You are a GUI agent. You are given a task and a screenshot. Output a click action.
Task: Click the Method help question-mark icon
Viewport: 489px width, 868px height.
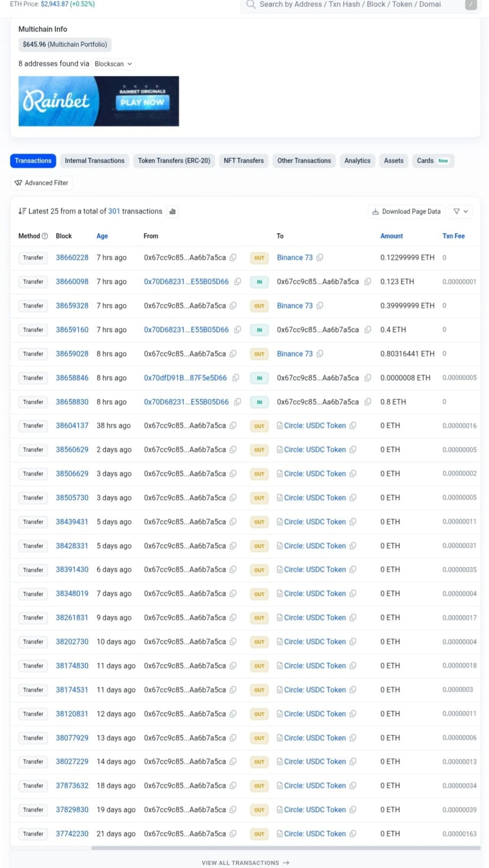pos(45,236)
